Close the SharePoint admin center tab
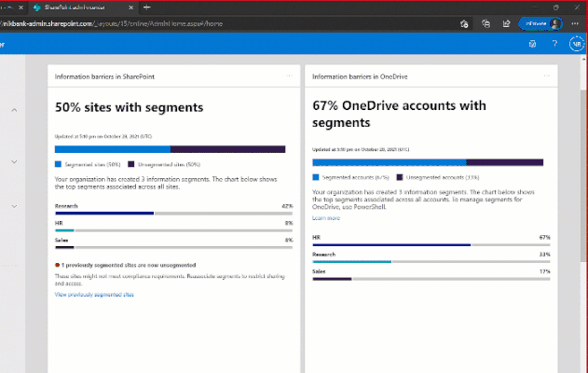 coord(130,7)
